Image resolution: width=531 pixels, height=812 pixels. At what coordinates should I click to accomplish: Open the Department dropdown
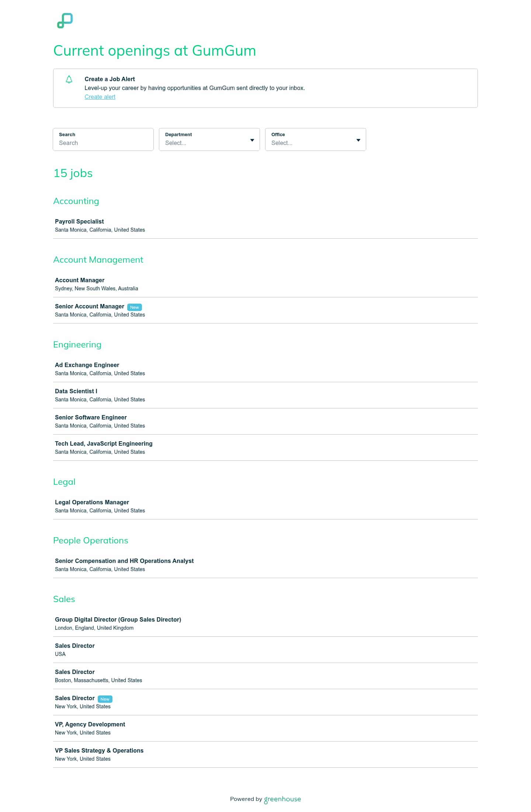tap(209, 139)
